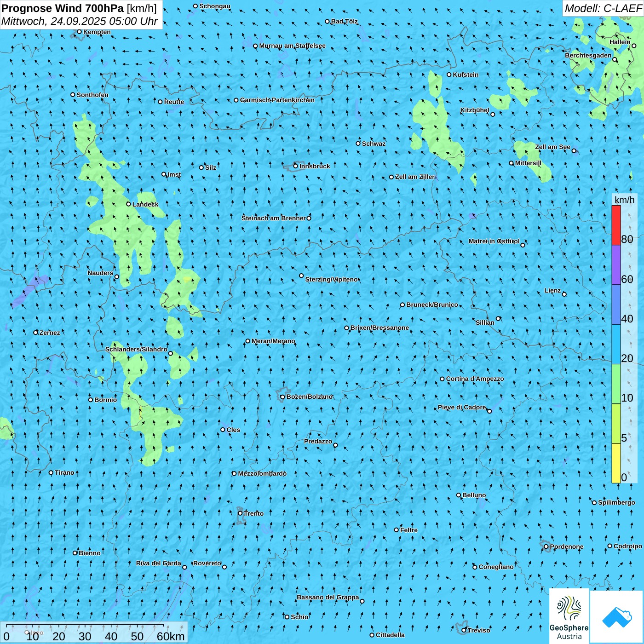
Task: Click the Feltre location marker
Action: pos(396,530)
